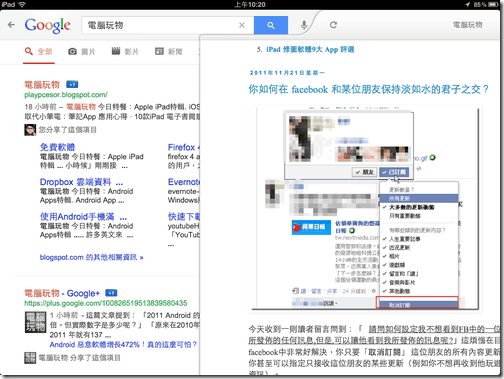Tap +1 badge beside Google+ result

point(111,293)
